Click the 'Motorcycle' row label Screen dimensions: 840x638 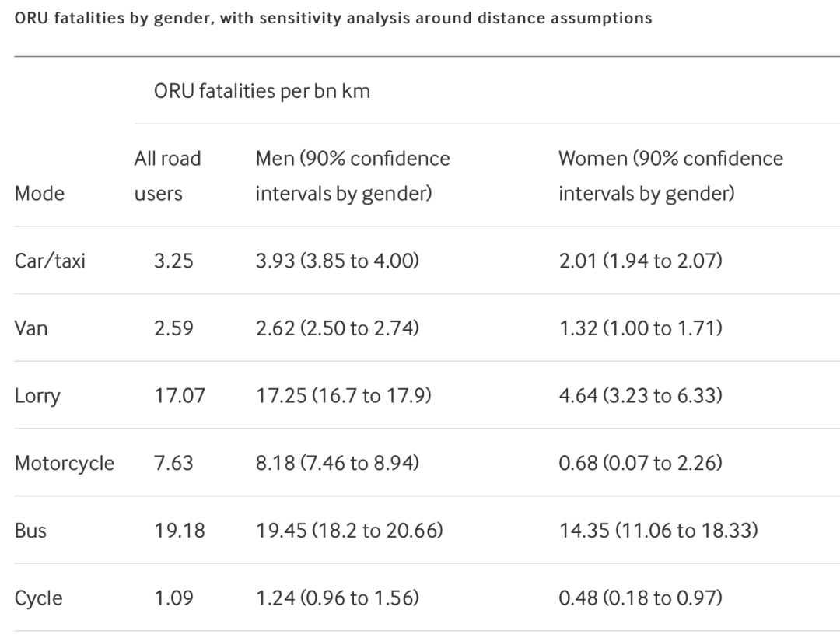[x=65, y=464]
